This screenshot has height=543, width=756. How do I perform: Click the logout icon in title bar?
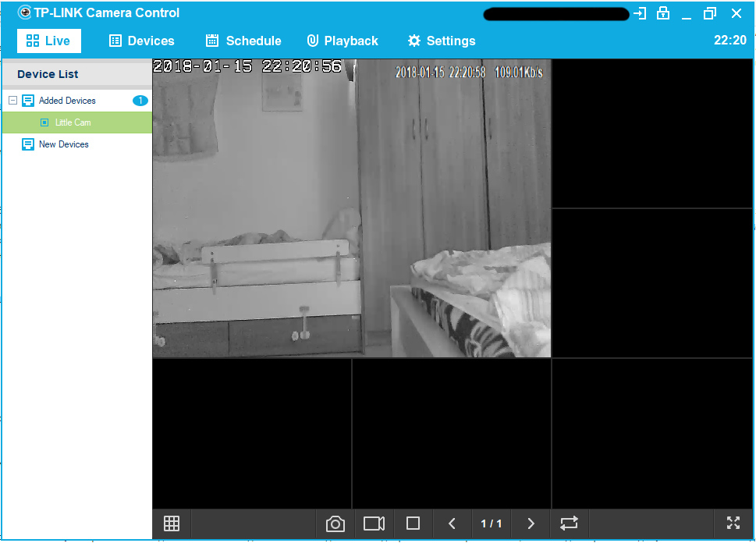click(x=640, y=13)
